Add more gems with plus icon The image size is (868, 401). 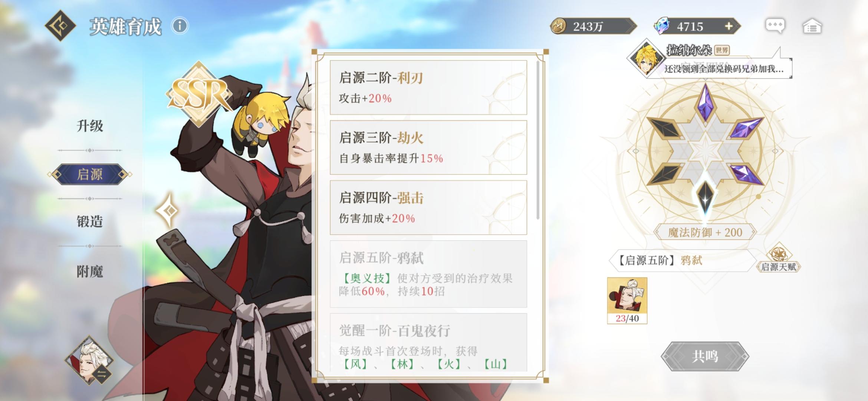point(729,26)
